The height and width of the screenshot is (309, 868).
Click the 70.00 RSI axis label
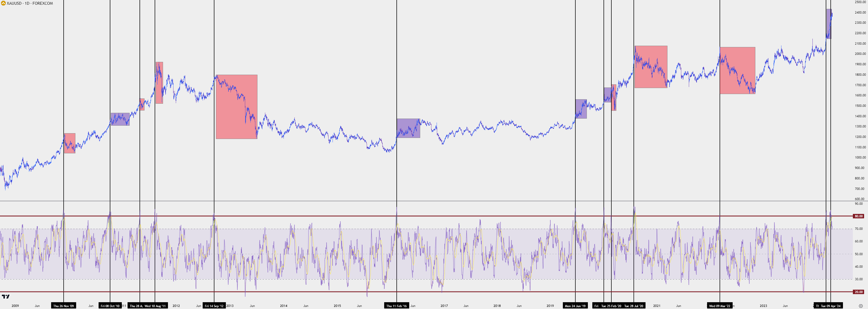coord(859,229)
